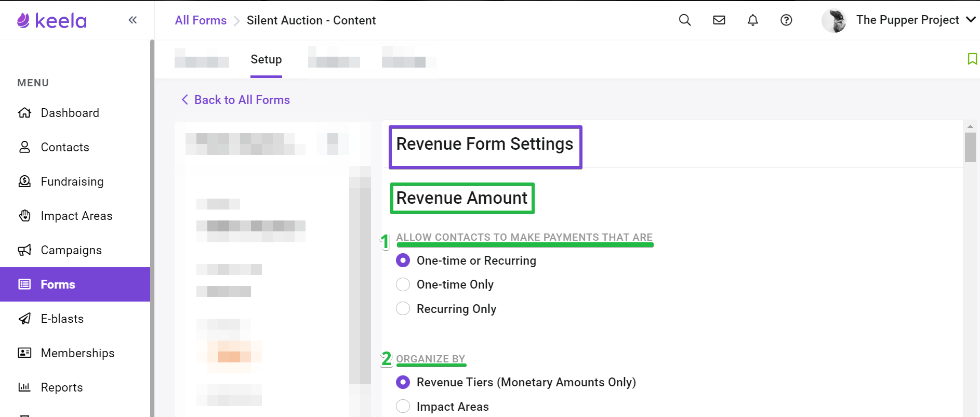
Task: Open the help question mark icon
Action: [x=786, y=20]
